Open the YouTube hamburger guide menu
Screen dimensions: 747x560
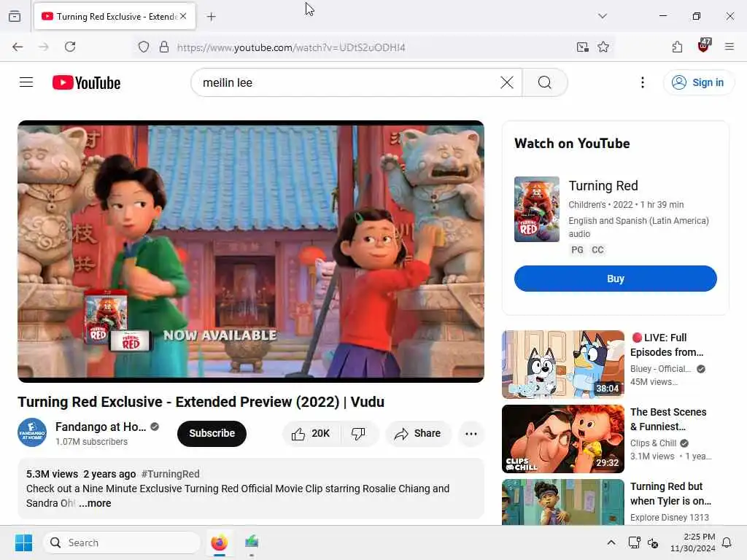coord(26,82)
